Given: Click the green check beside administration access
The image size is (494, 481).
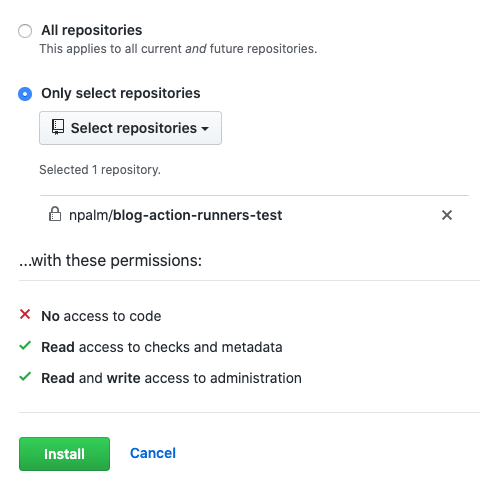Looking at the screenshot, I should click(x=25, y=377).
